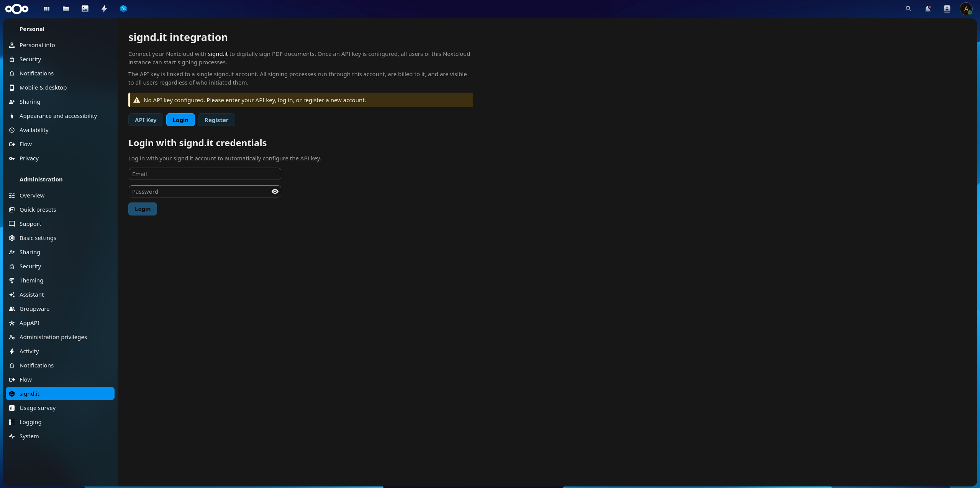980x488 pixels.
Task: Open the Files app from the top bar
Action: coord(66,9)
